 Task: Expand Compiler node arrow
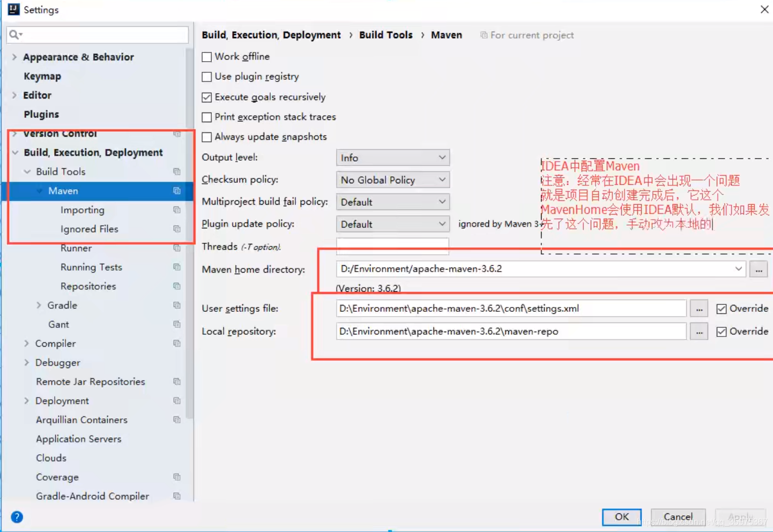pyautogui.click(x=27, y=343)
